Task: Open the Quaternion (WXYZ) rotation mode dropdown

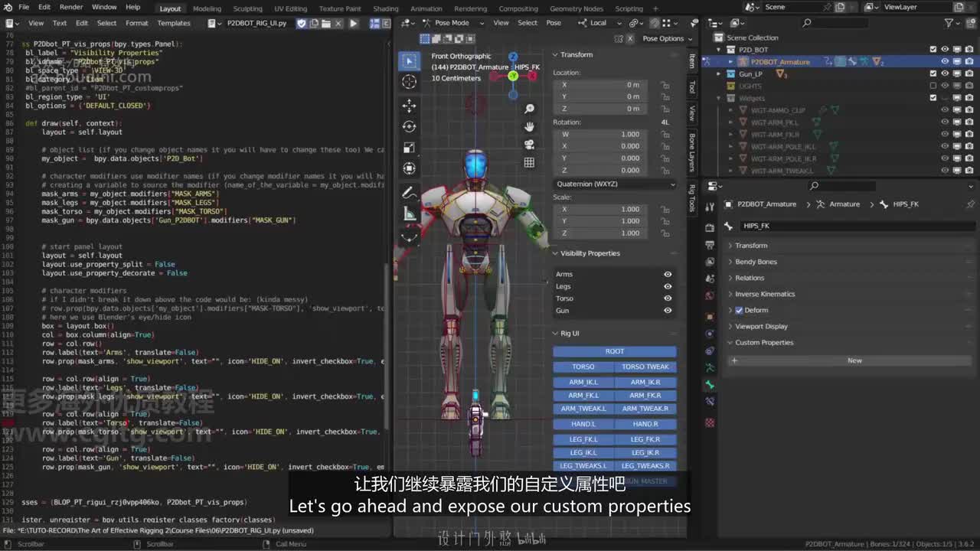Action: tap(615, 184)
